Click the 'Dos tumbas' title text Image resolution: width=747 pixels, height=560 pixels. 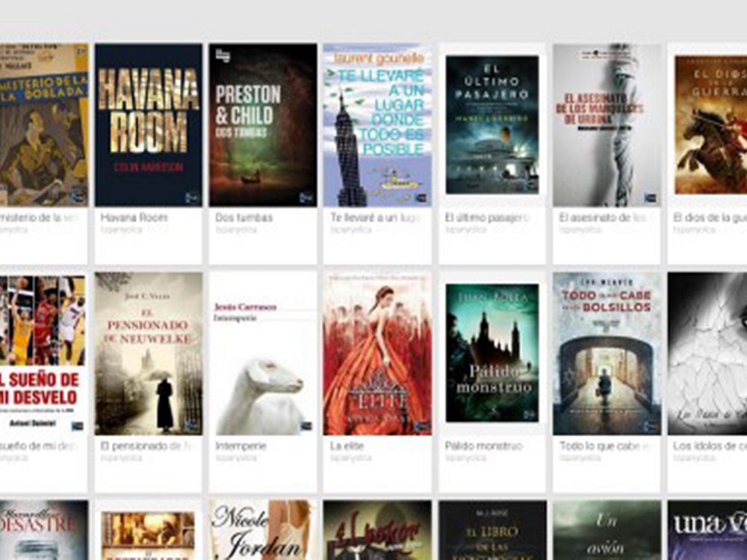pos(244,217)
